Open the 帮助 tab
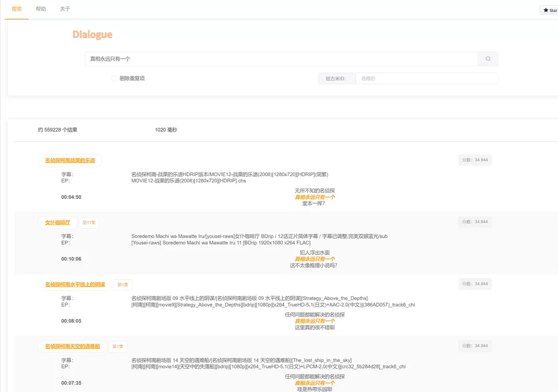Viewport: 558px width, 392px height. [x=41, y=9]
